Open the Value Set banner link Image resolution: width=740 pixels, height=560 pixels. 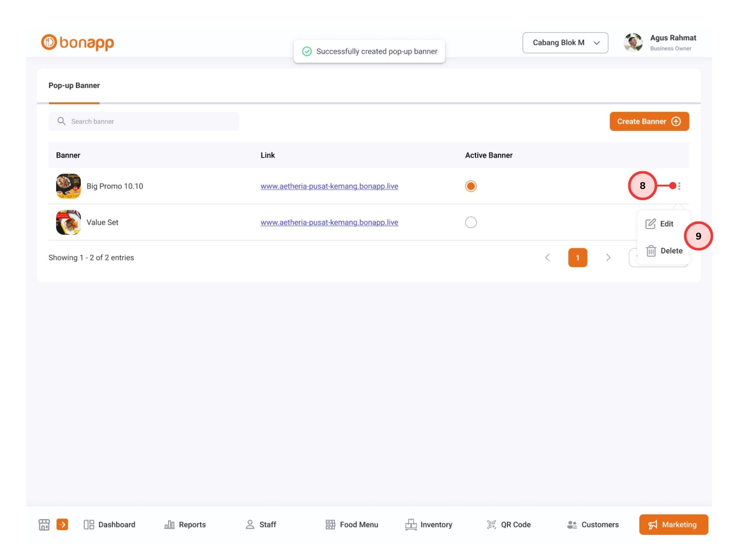coord(329,223)
